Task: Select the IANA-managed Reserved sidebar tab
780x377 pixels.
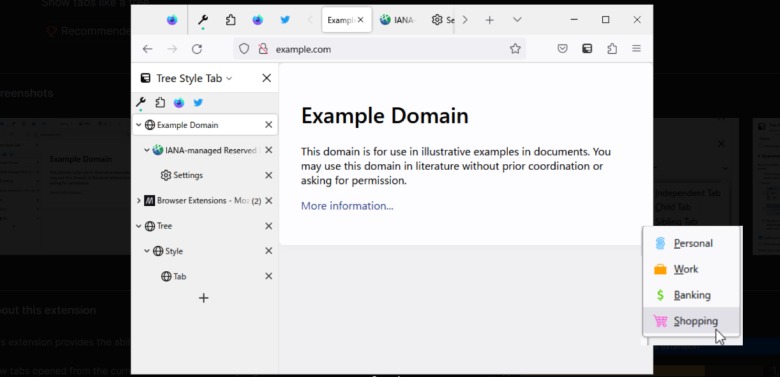Action: point(205,150)
